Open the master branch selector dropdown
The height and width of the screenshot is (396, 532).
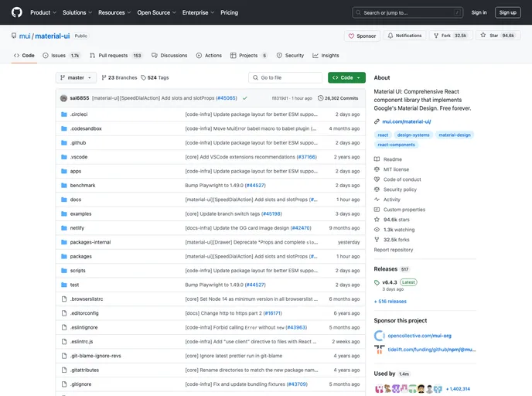[x=76, y=77]
